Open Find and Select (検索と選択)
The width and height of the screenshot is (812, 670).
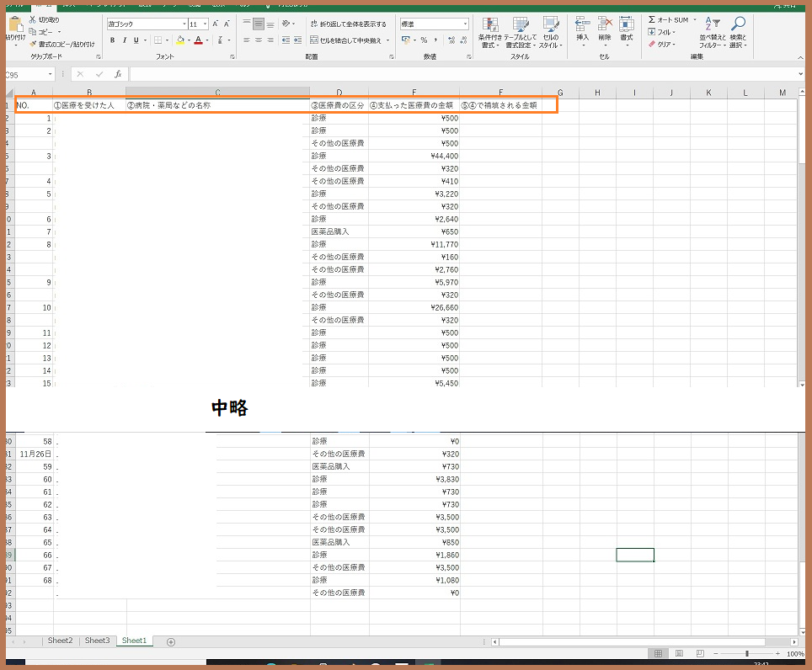(738, 32)
